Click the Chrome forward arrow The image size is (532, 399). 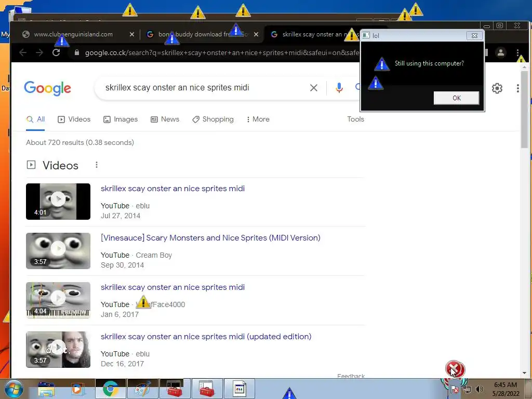tap(39, 52)
